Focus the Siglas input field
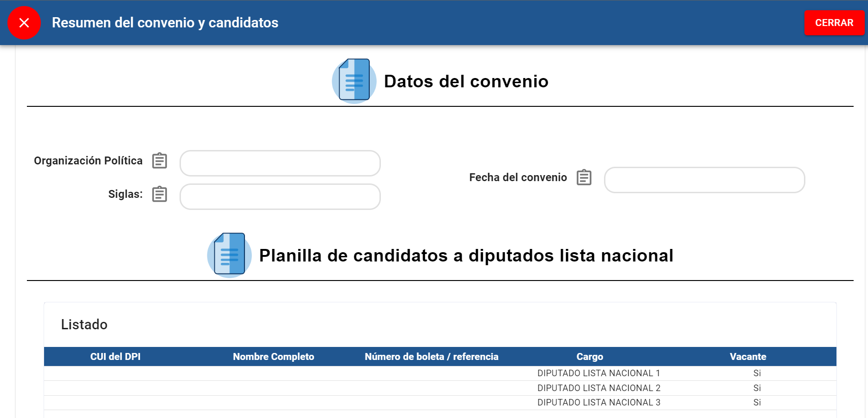The image size is (868, 418). point(280,196)
